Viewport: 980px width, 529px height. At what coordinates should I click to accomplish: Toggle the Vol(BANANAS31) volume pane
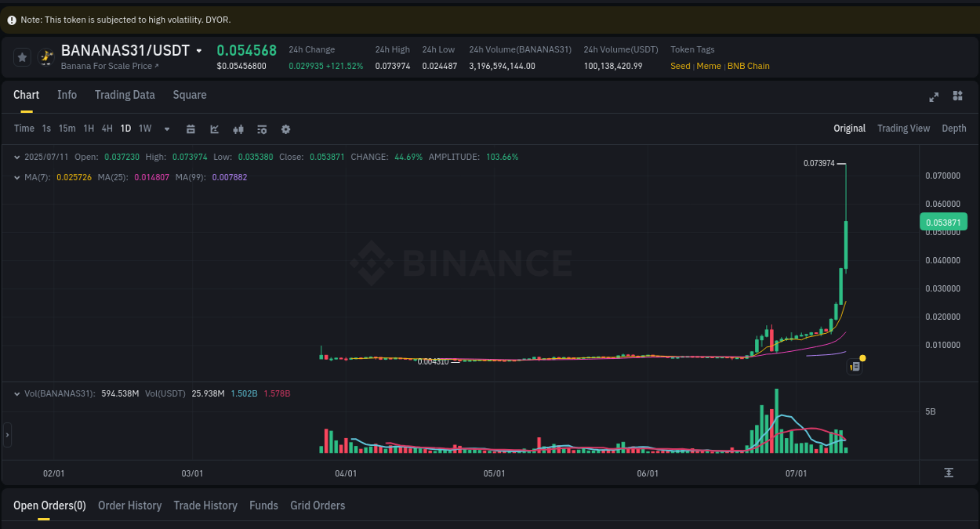point(17,394)
